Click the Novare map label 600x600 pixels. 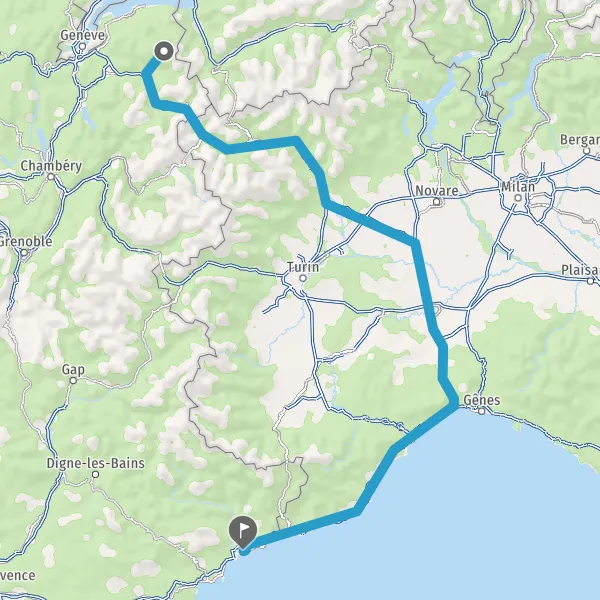(x=437, y=190)
